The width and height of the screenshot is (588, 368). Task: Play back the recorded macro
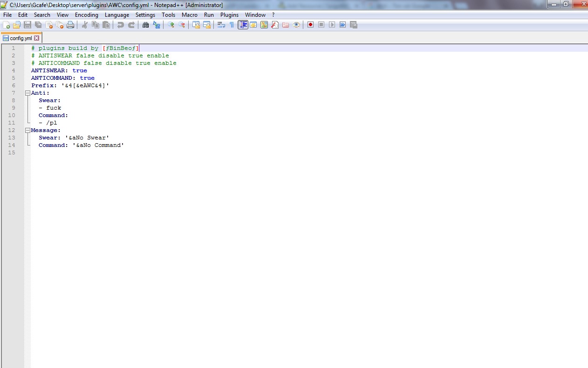(x=332, y=25)
